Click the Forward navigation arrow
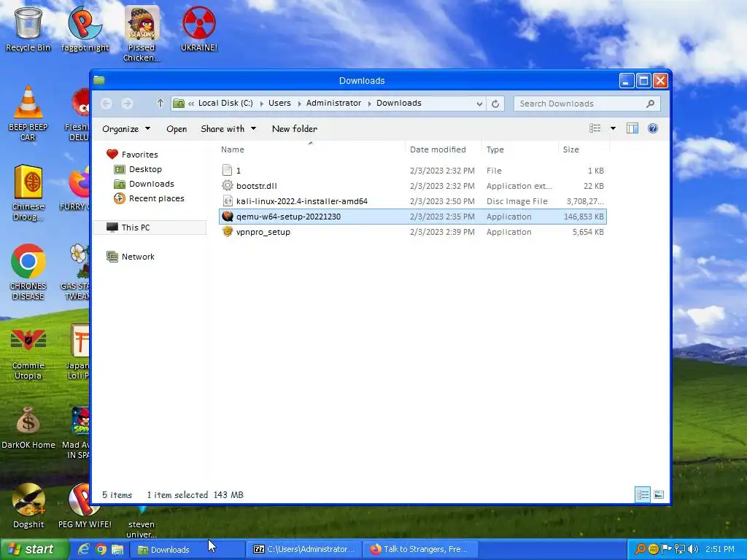Image resolution: width=747 pixels, height=560 pixels. [127, 104]
